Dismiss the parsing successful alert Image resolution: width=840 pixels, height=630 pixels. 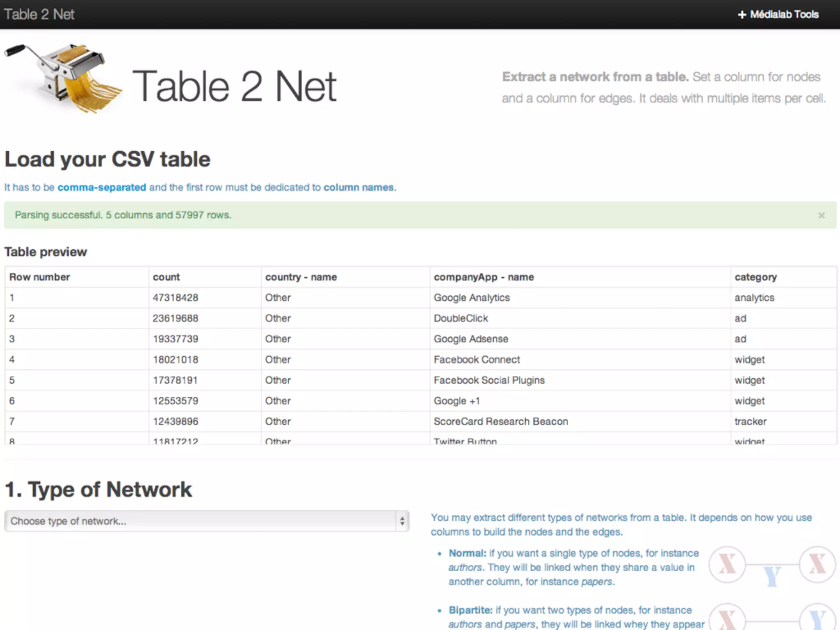[x=821, y=215]
